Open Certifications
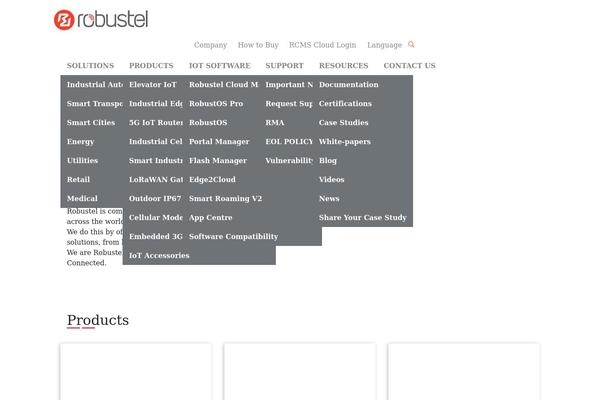Screen dimensions: 600x400 pos(345,104)
